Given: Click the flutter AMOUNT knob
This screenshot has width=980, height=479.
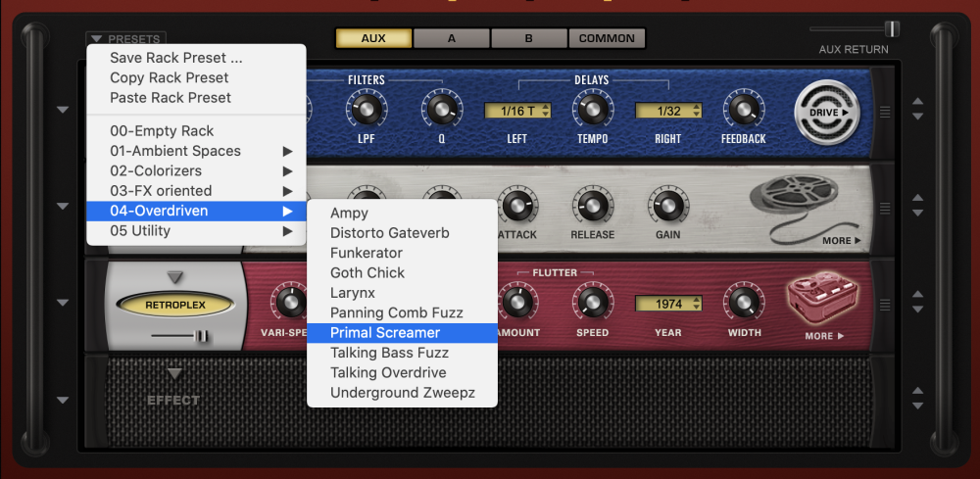Looking at the screenshot, I should pos(516,302).
